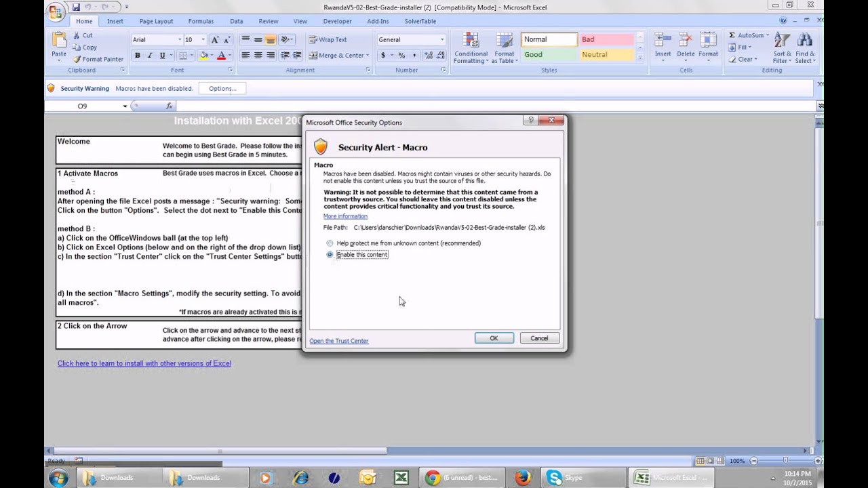Expand Conditional Formatting menu
868x488 pixels.
471,48
